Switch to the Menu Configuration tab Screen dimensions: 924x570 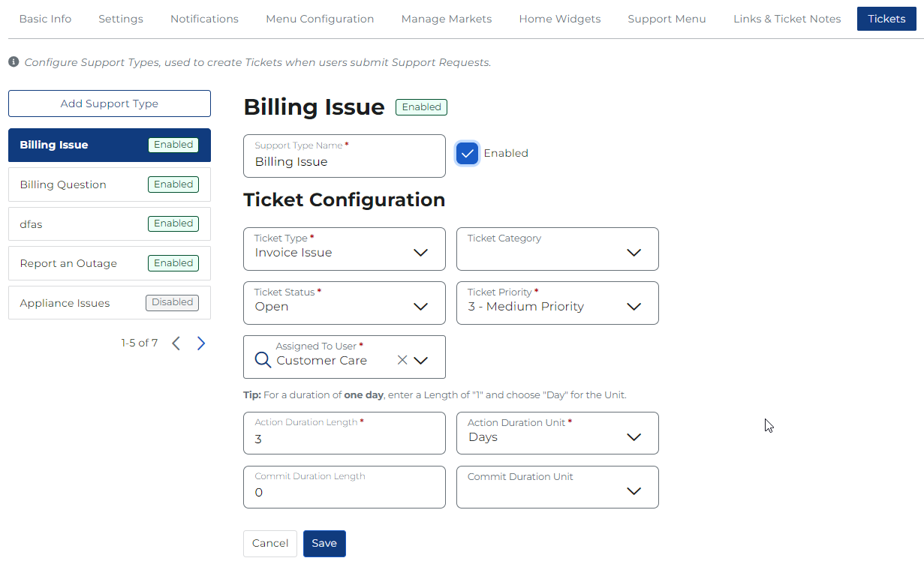point(320,19)
